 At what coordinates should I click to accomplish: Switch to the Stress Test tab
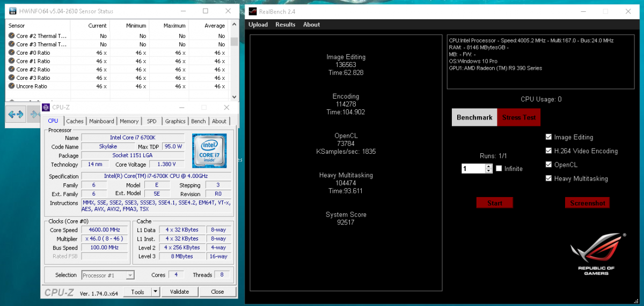click(x=518, y=117)
